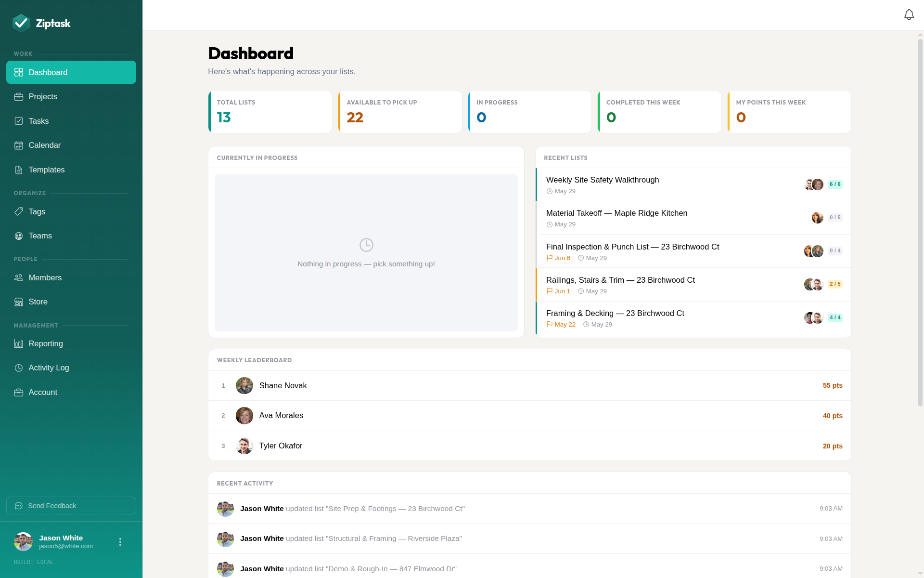
Task: Click the Completed This Week card
Action: click(x=659, y=112)
